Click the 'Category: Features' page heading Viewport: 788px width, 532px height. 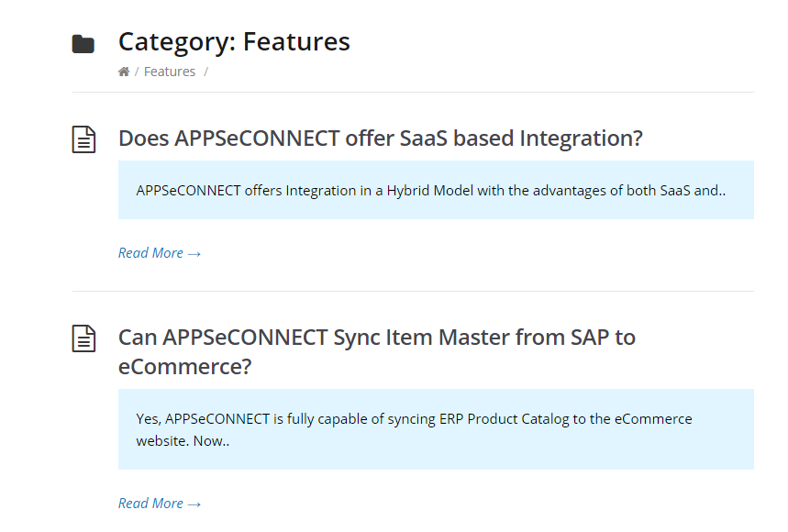coord(234,41)
